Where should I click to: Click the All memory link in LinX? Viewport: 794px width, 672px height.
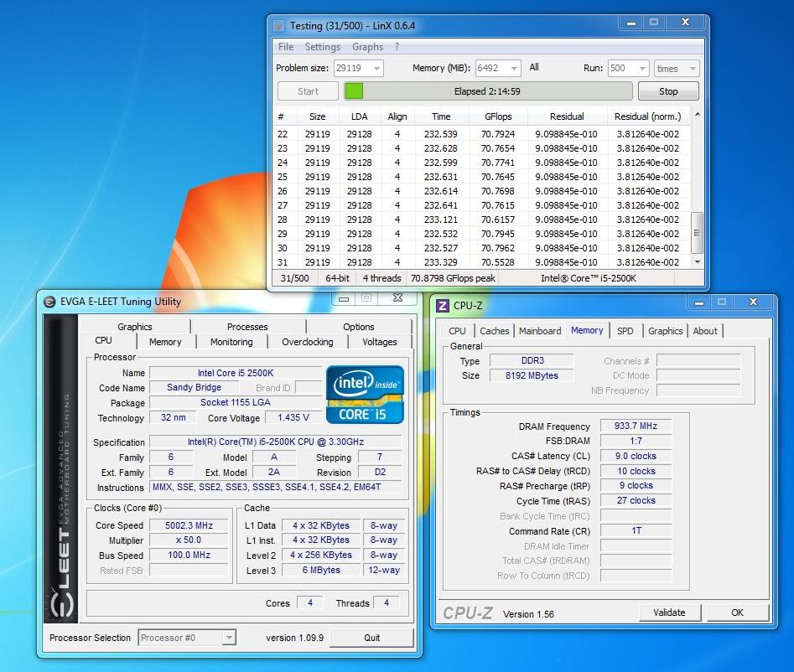tap(534, 67)
